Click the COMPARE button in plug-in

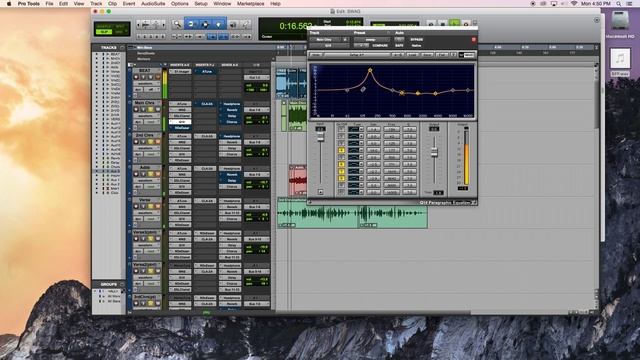[380, 46]
